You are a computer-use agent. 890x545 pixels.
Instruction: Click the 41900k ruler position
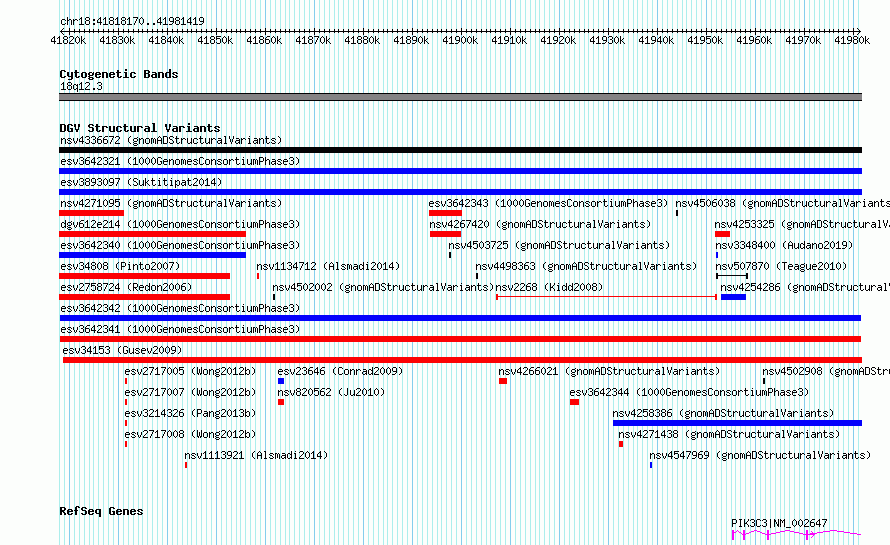tap(460, 40)
